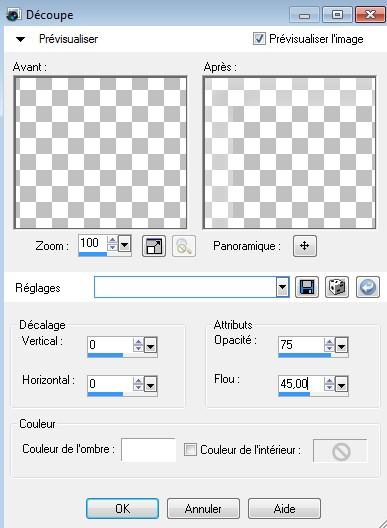Open the Réglages presets dropdown
The image size is (387, 528).
pyautogui.click(x=282, y=287)
